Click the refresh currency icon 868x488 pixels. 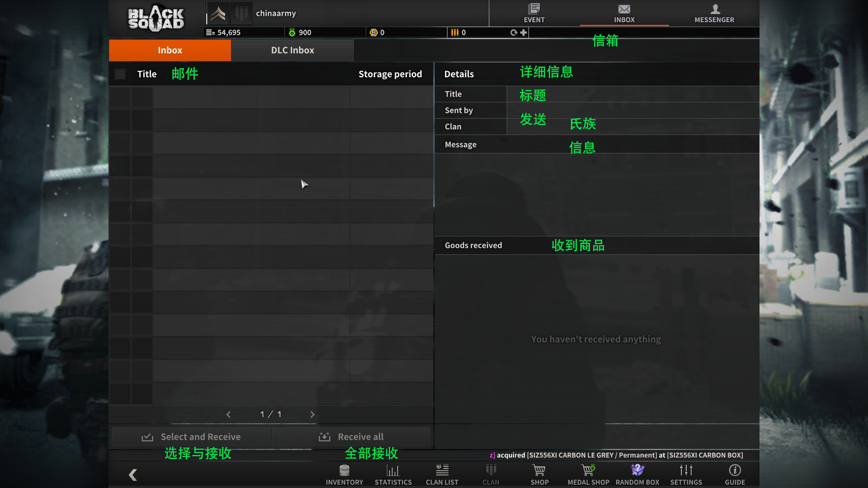click(x=514, y=33)
